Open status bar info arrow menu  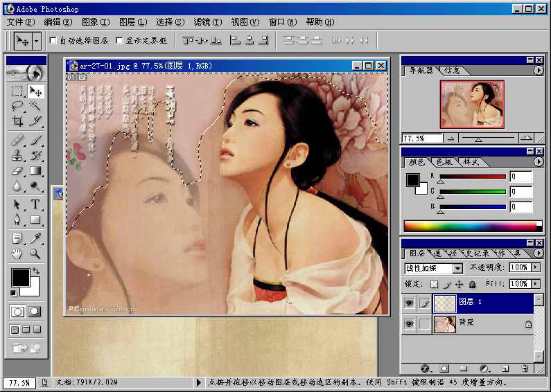pyautogui.click(x=198, y=382)
